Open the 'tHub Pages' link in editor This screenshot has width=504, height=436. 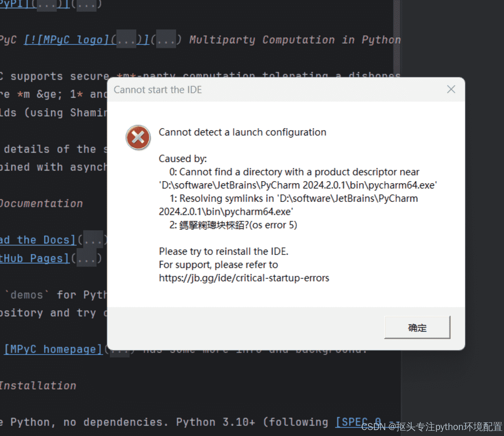[x=35, y=258]
